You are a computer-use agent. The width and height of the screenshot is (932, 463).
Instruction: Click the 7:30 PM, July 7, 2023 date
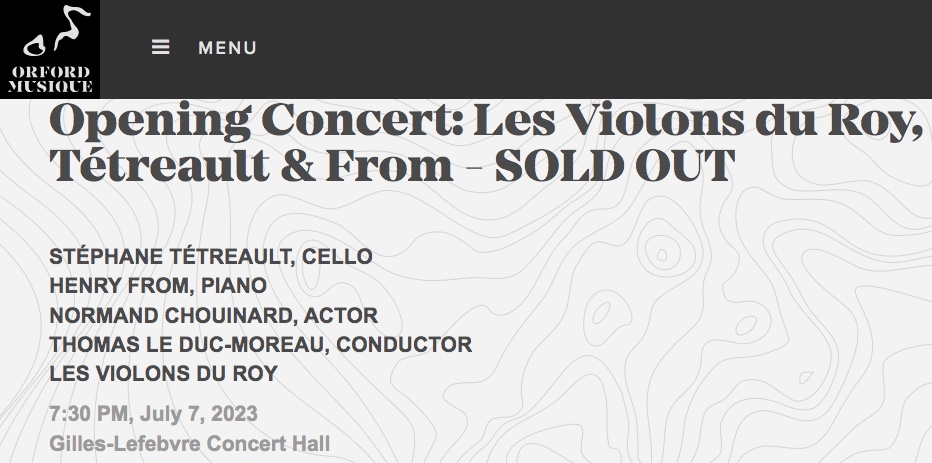153,413
